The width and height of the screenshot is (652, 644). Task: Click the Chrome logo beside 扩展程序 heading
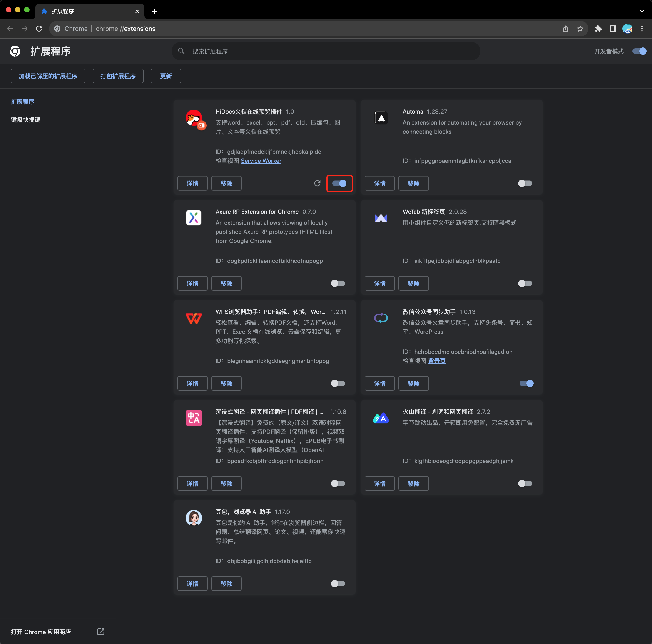[15, 51]
